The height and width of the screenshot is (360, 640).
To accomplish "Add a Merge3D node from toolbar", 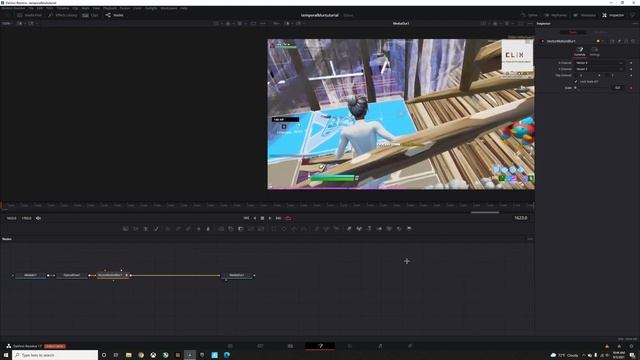I will [x=380, y=229].
